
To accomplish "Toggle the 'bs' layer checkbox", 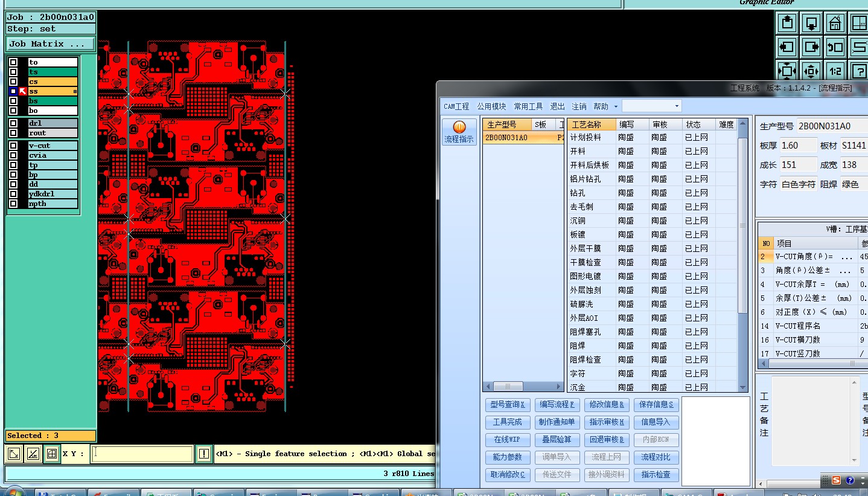I will [13, 101].
